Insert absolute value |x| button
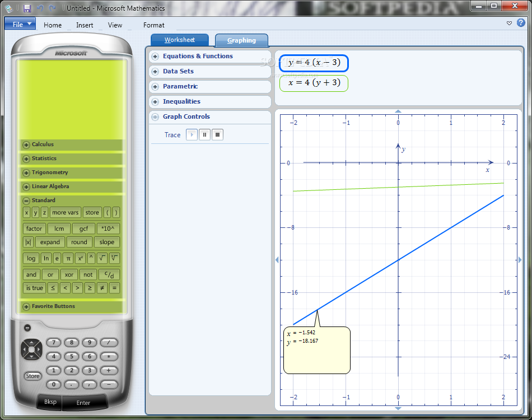The image size is (532, 420). pyautogui.click(x=28, y=242)
